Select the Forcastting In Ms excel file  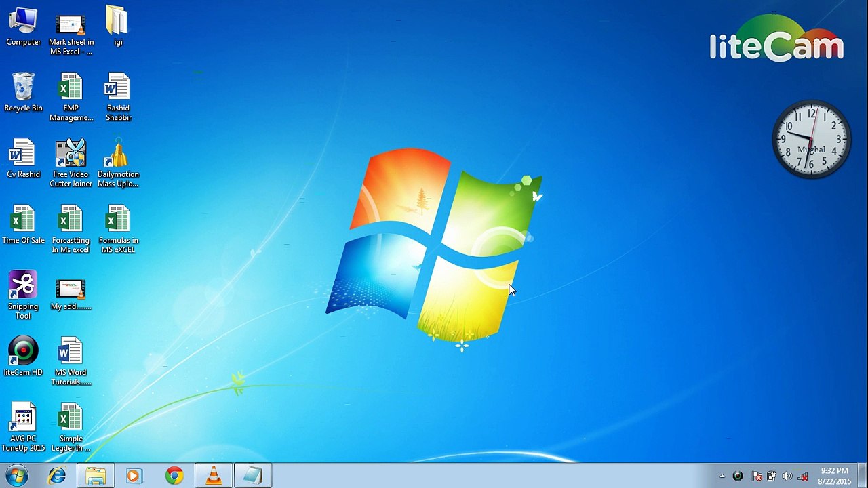71,229
